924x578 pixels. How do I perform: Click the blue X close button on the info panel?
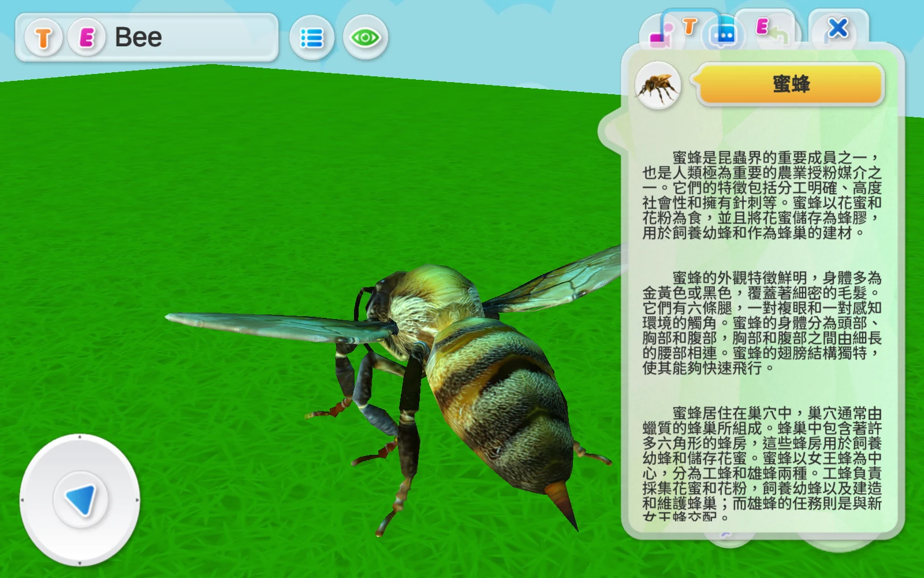838,28
